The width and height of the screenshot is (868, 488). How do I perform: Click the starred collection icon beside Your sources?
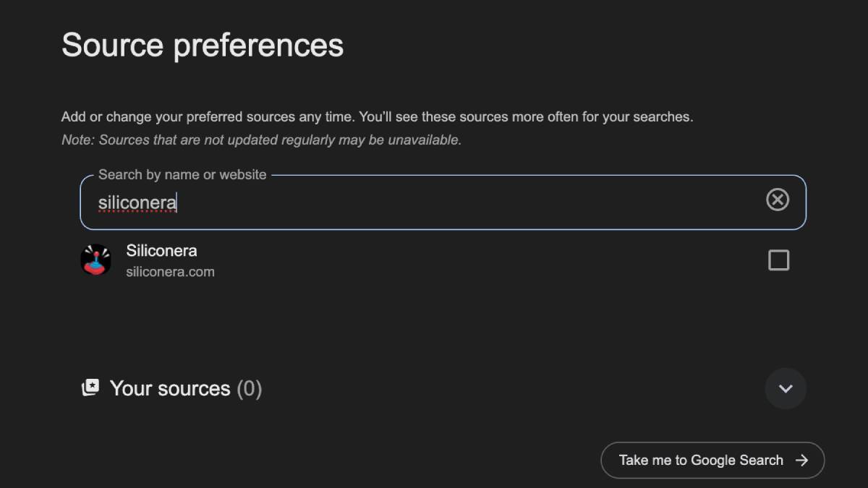90,388
